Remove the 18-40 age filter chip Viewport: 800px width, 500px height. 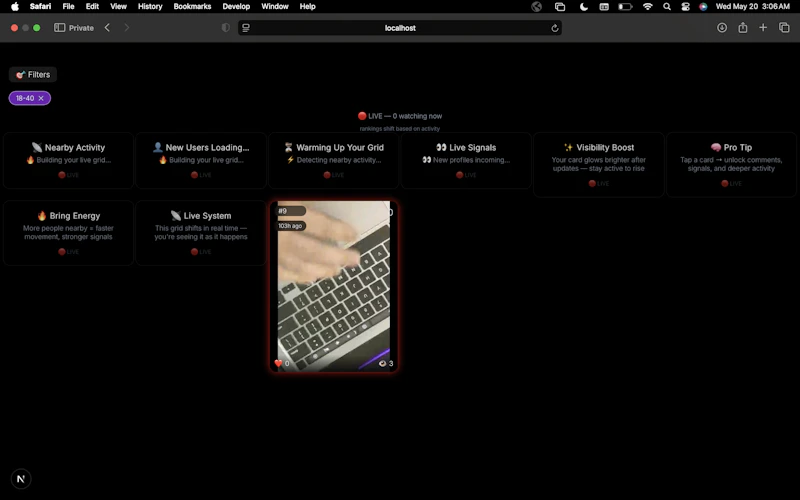click(x=41, y=98)
